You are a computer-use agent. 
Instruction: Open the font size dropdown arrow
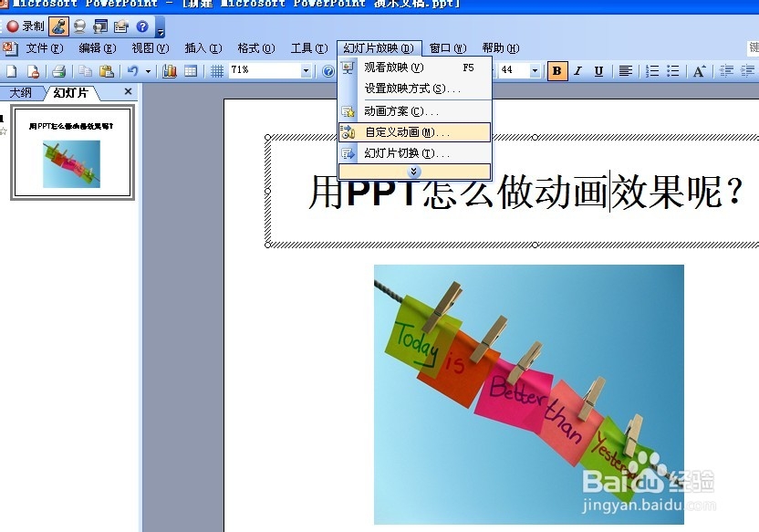[535, 70]
